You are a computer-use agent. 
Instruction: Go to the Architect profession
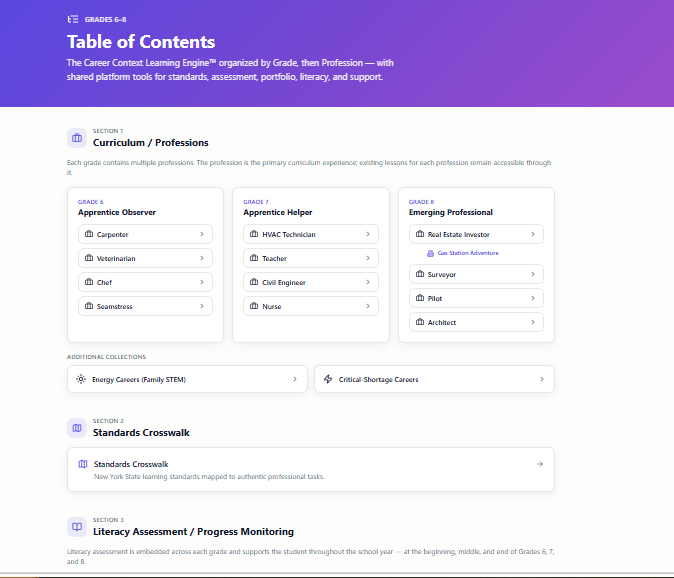tap(476, 322)
